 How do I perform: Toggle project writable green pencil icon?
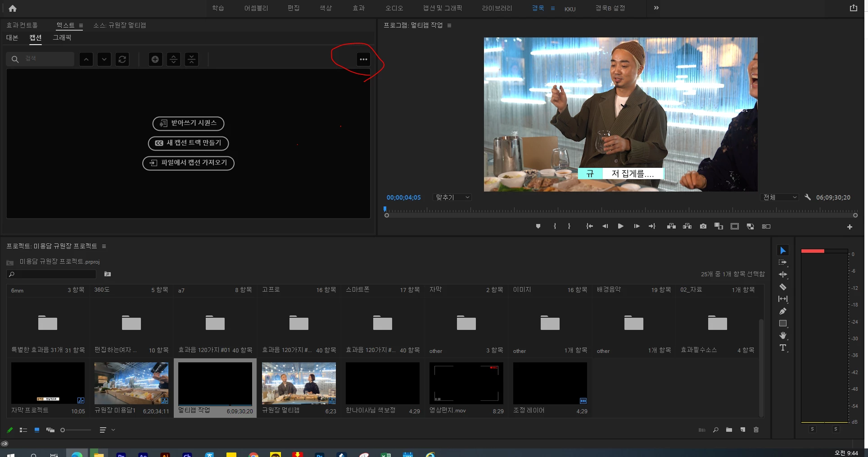[x=10, y=430]
